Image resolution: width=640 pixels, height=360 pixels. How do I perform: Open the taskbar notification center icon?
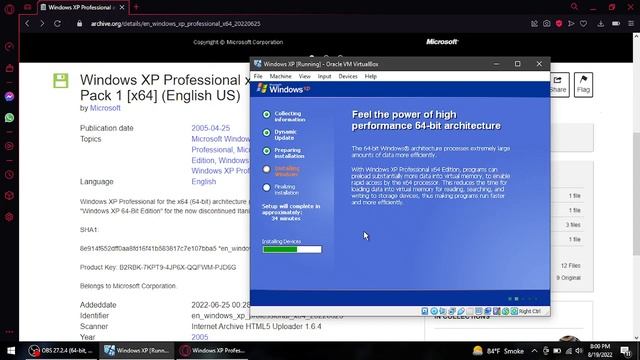coord(626,351)
